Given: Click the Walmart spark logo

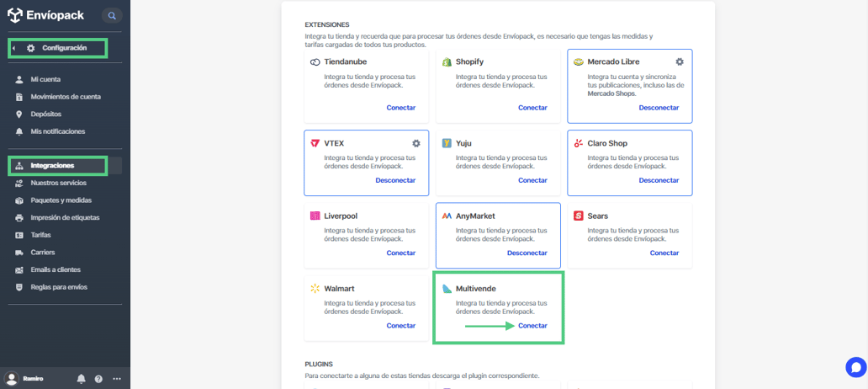Looking at the screenshot, I should click(315, 288).
